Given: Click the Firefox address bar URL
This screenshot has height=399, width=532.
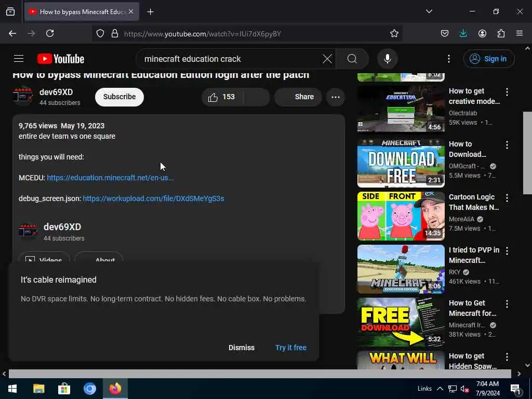Looking at the screenshot, I should click(202, 34).
